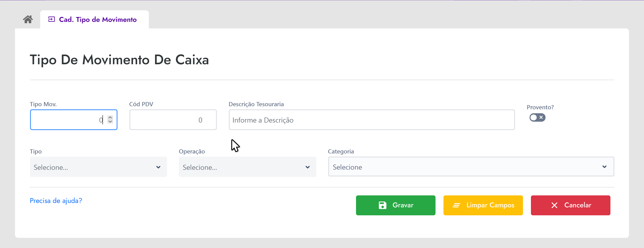
Task: Click the lines icon on Limpar Campos
Action: coord(456,205)
